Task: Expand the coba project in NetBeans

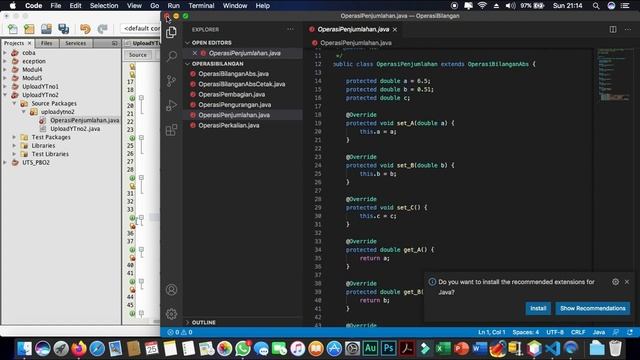Action: pos(5,53)
